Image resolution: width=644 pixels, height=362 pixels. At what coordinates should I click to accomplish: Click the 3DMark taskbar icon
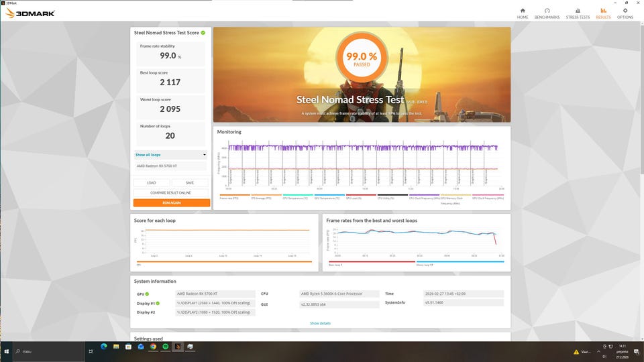click(x=178, y=347)
